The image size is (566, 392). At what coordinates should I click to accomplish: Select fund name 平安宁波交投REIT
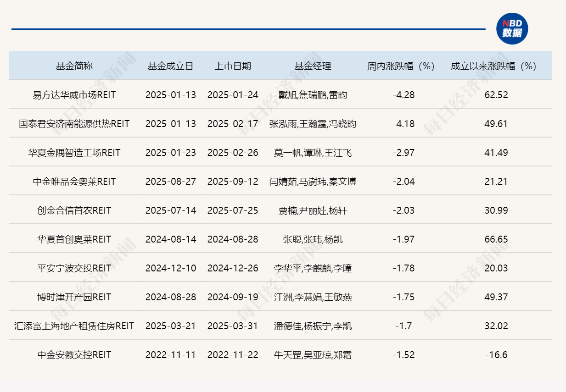74,268
